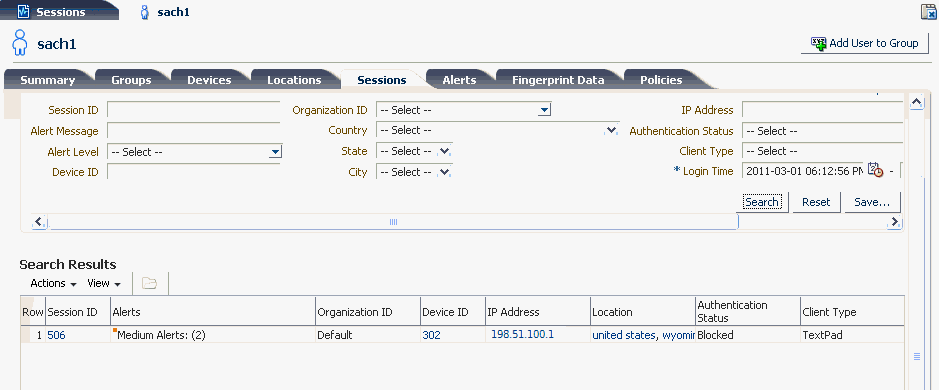
Task: Switch to the Groups tab
Action: (x=131, y=80)
